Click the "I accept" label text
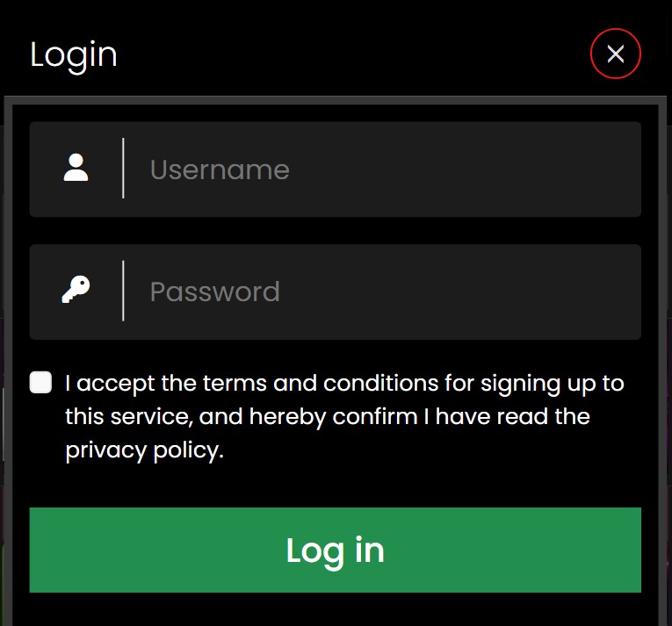This screenshot has height=626, width=672. coord(110,384)
